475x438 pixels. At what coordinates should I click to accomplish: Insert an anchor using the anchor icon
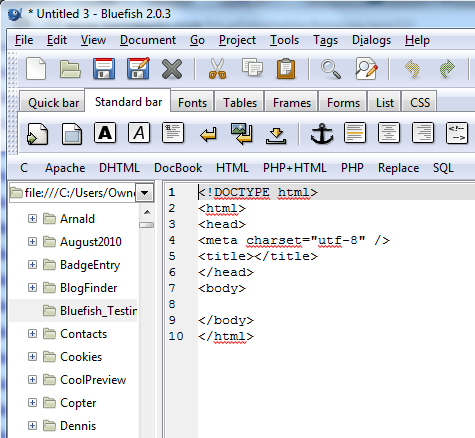tap(322, 133)
